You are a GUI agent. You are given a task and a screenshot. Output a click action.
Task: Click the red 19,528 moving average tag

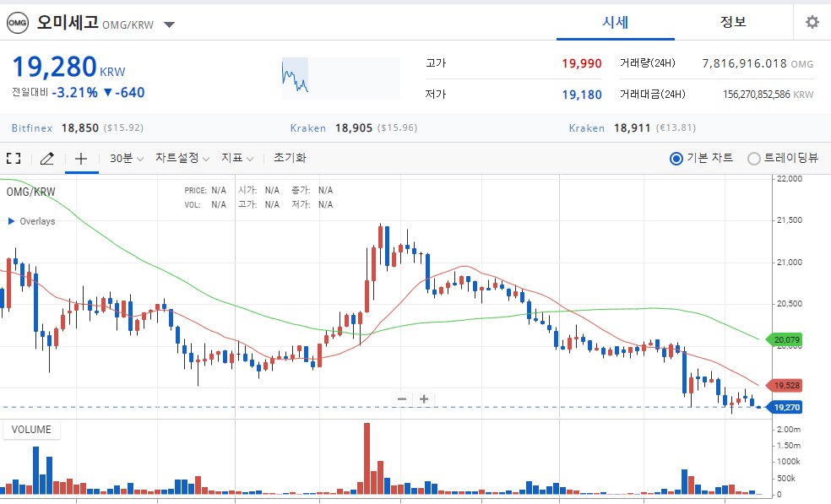pos(785,385)
